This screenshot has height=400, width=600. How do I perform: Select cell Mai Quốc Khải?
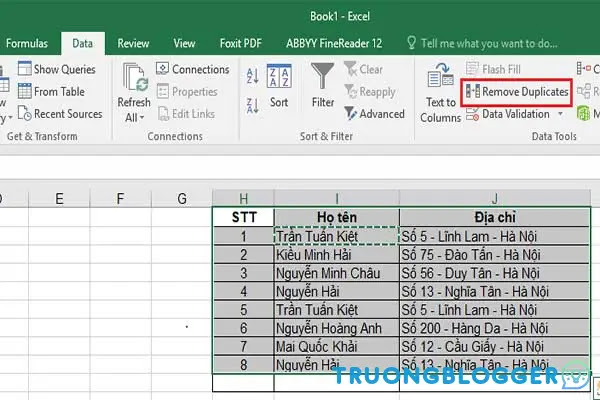pyautogui.click(x=337, y=347)
